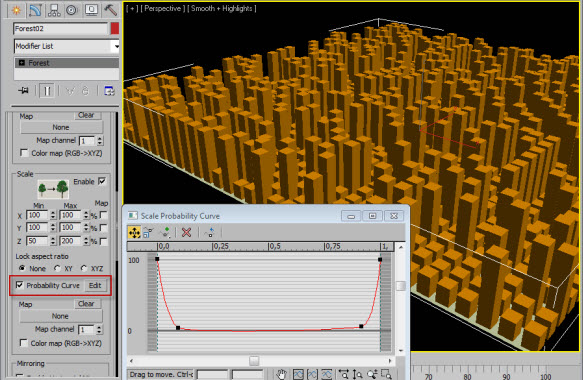Switch to the Modify command panel tab
The width and height of the screenshot is (583, 380).
(35, 10)
